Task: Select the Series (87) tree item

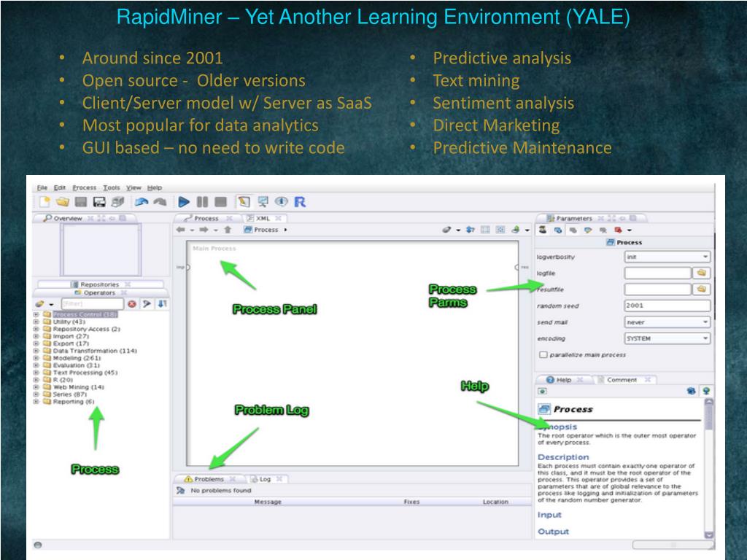Action: coord(69,394)
